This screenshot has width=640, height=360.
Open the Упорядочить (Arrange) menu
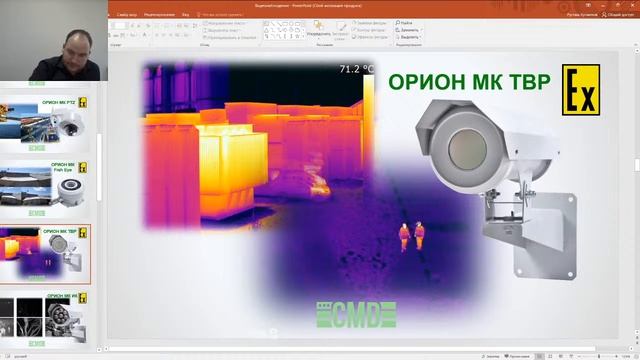(x=318, y=30)
